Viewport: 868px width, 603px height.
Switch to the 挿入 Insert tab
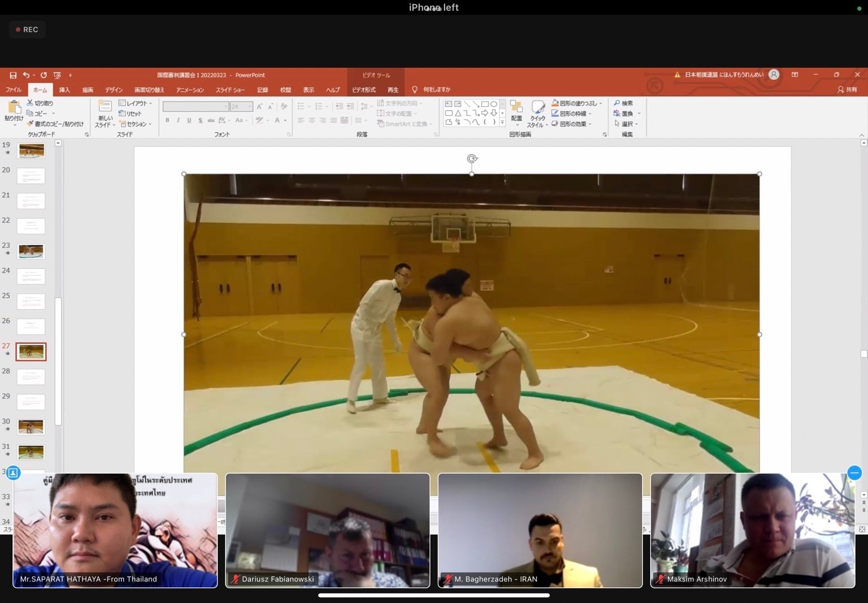(x=64, y=89)
